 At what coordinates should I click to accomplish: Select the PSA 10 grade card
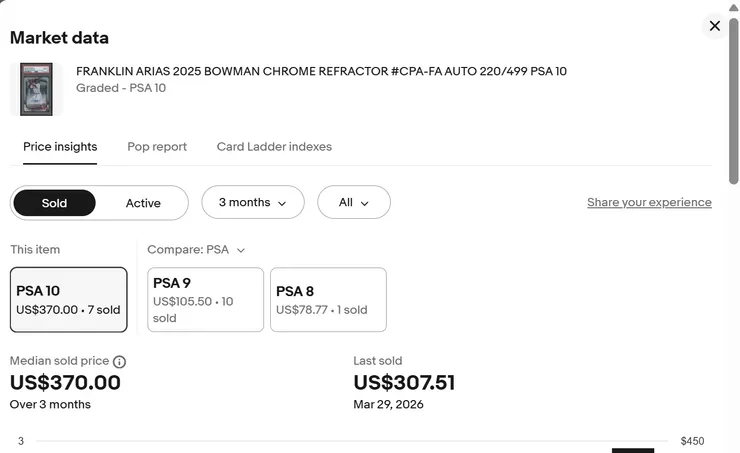[68, 299]
